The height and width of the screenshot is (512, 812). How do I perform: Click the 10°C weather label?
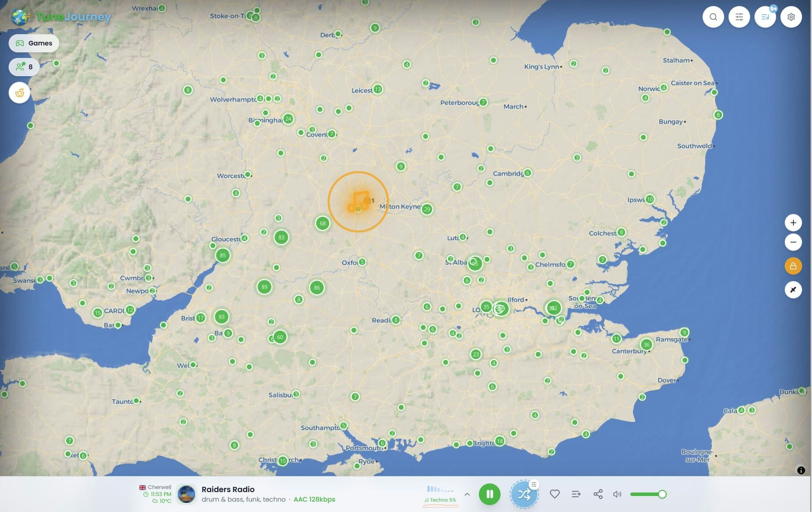[165, 501]
